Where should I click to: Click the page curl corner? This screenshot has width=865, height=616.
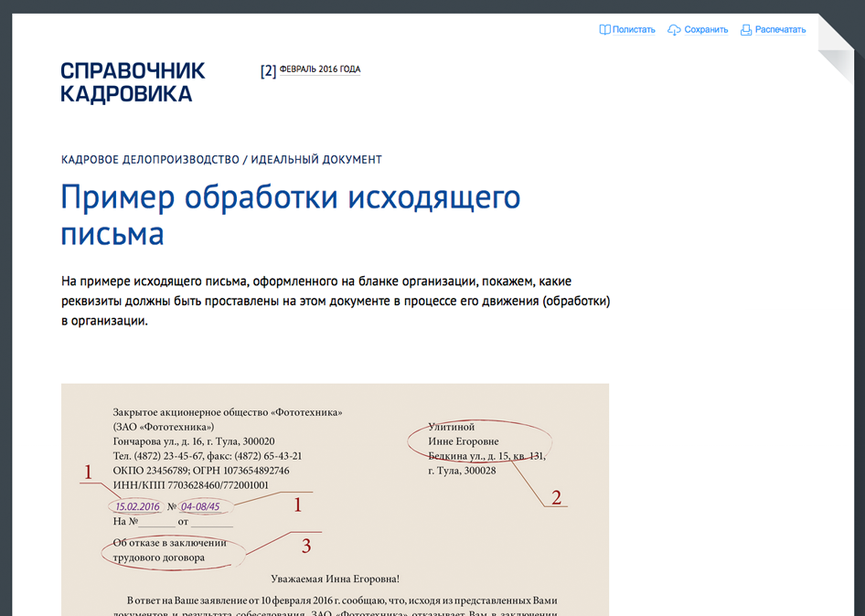pyautogui.click(x=836, y=48)
